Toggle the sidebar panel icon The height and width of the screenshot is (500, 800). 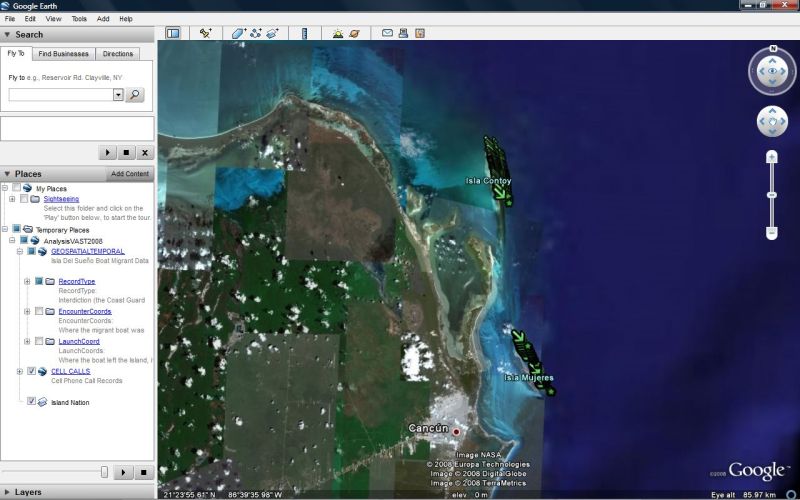(x=173, y=33)
